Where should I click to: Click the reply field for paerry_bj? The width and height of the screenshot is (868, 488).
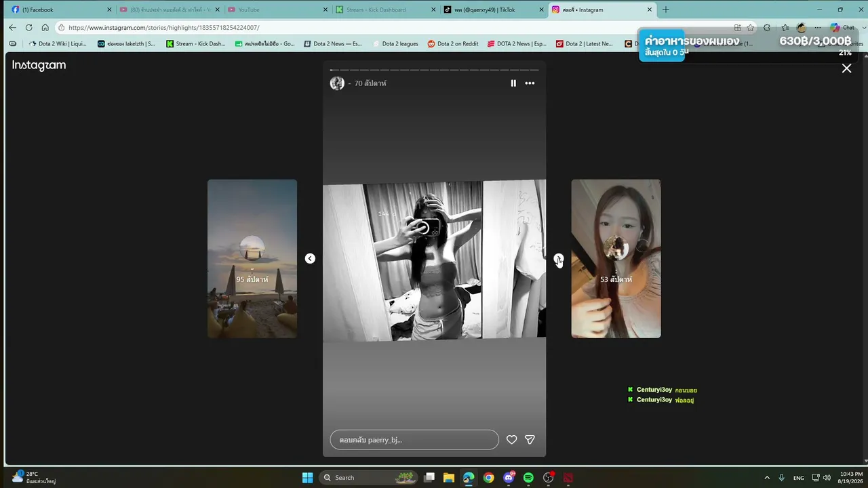414,440
